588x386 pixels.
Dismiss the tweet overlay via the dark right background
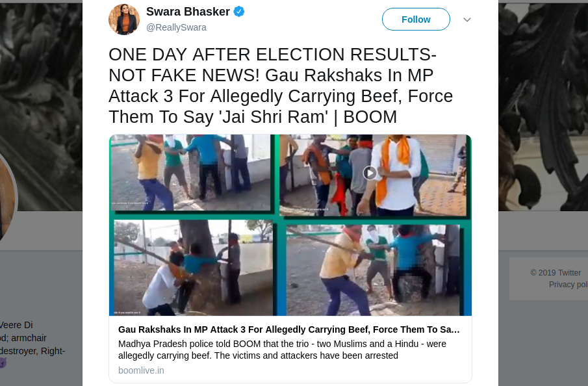543,112
